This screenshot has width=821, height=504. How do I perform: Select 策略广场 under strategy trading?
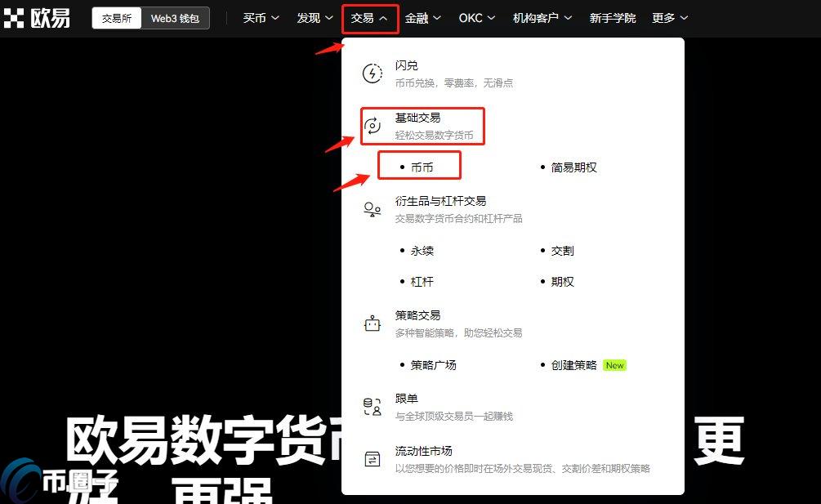[433, 365]
